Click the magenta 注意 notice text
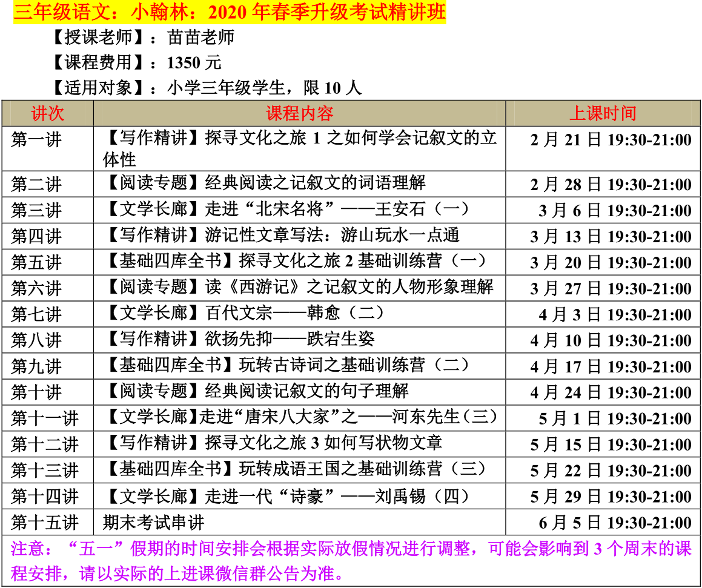The image size is (702, 588). pyautogui.click(x=350, y=560)
